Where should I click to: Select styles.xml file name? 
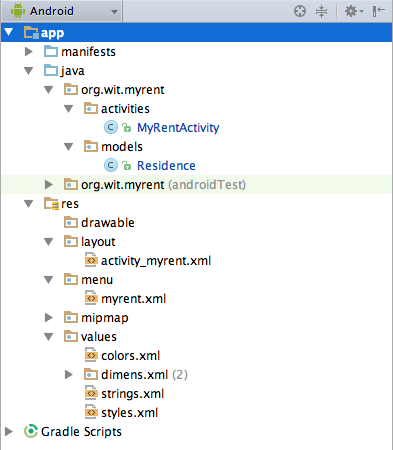point(130,413)
